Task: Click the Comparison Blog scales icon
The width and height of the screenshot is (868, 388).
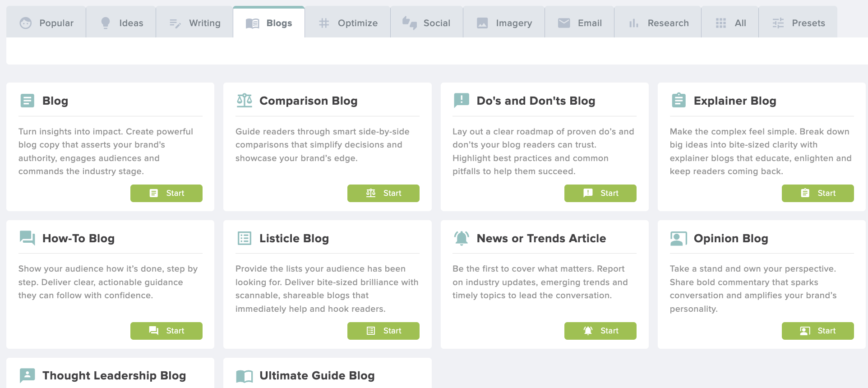Action: [x=245, y=100]
